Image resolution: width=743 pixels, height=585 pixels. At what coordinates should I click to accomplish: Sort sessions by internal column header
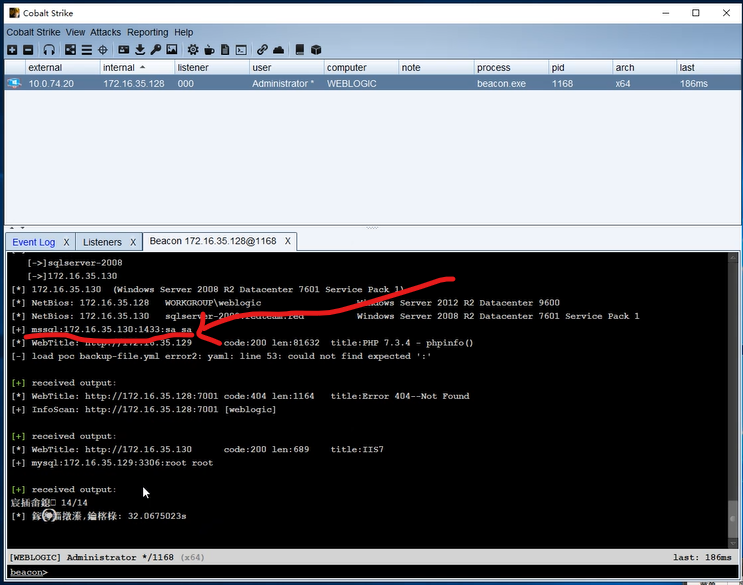(x=137, y=67)
